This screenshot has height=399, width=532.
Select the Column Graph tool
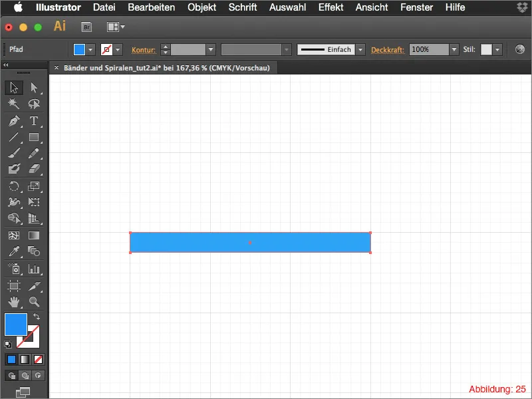(x=34, y=269)
